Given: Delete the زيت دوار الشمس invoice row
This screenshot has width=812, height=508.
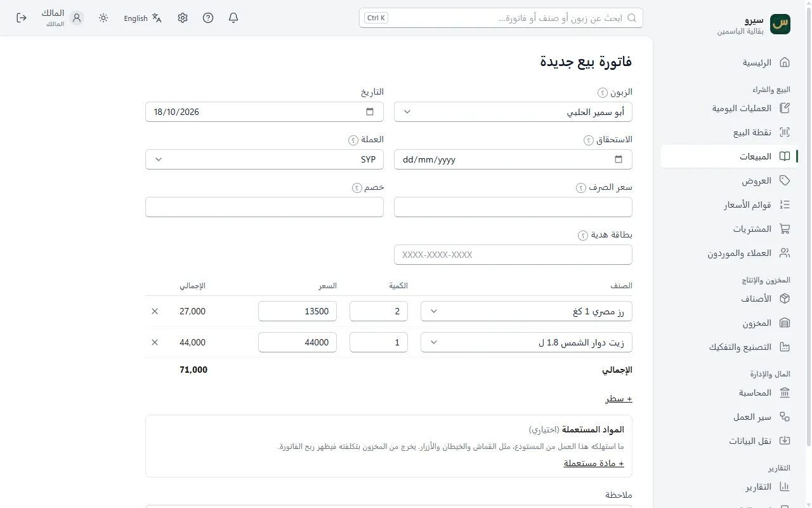Looking at the screenshot, I should (x=155, y=342).
